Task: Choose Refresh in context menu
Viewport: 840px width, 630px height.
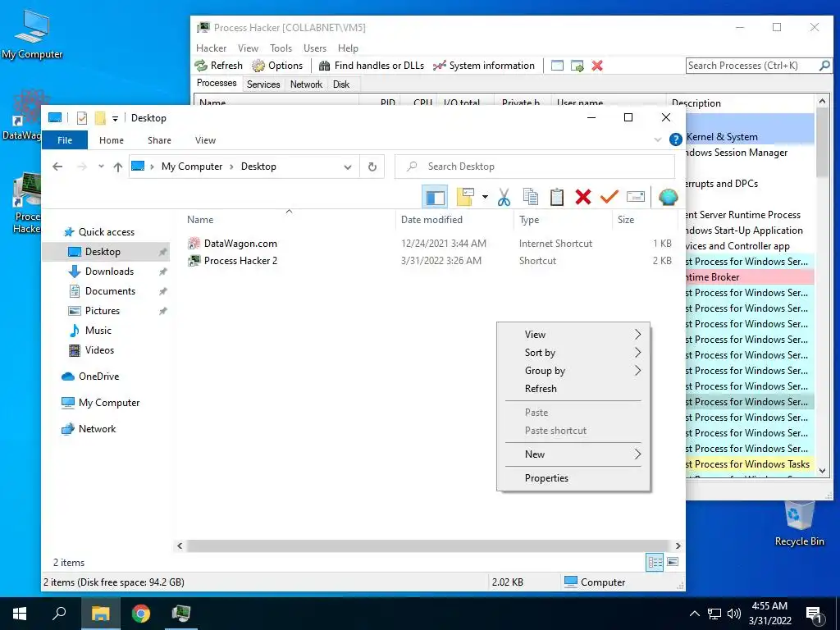Action: coord(573,389)
